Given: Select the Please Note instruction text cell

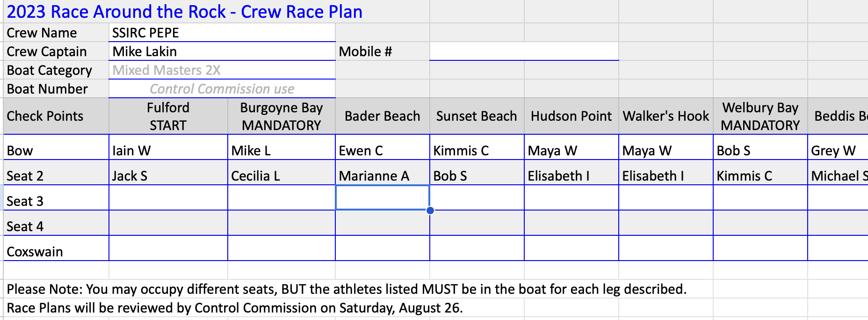Looking at the screenshot, I should (347, 289).
